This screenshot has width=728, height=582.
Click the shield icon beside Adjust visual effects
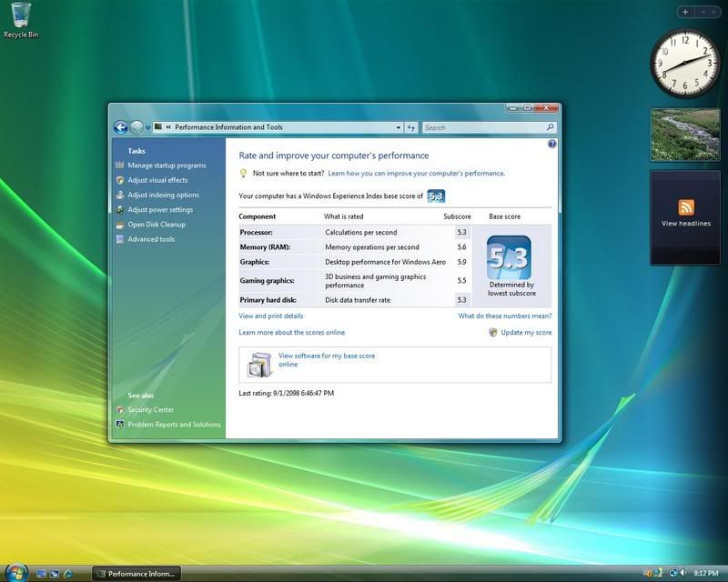click(x=120, y=180)
